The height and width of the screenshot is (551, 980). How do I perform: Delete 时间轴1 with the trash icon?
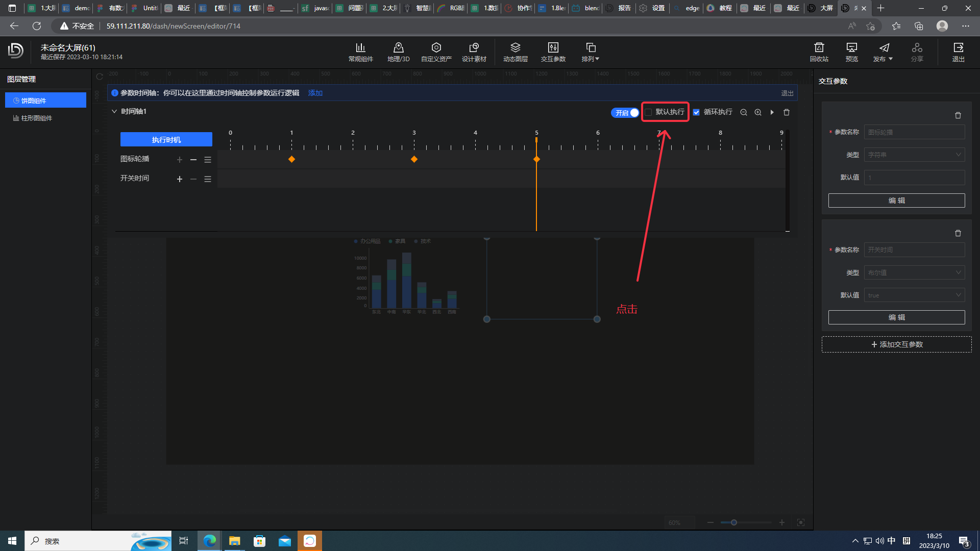coord(787,112)
